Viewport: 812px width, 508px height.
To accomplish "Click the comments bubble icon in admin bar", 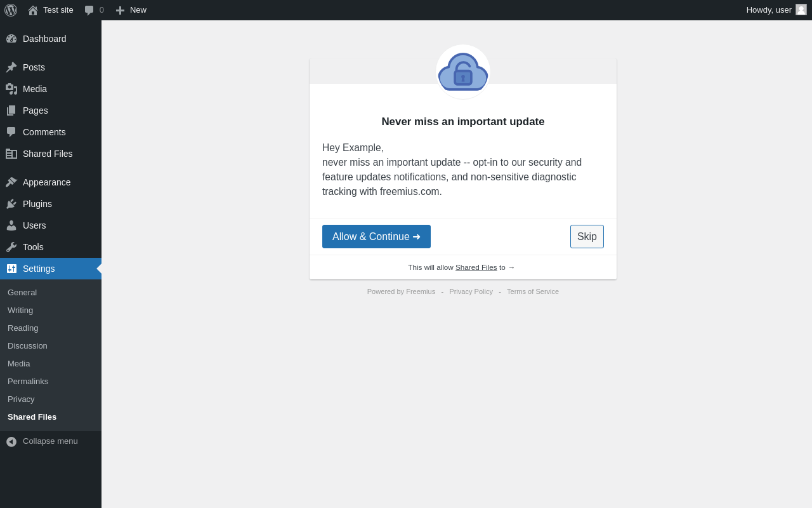I will (89, 10).
